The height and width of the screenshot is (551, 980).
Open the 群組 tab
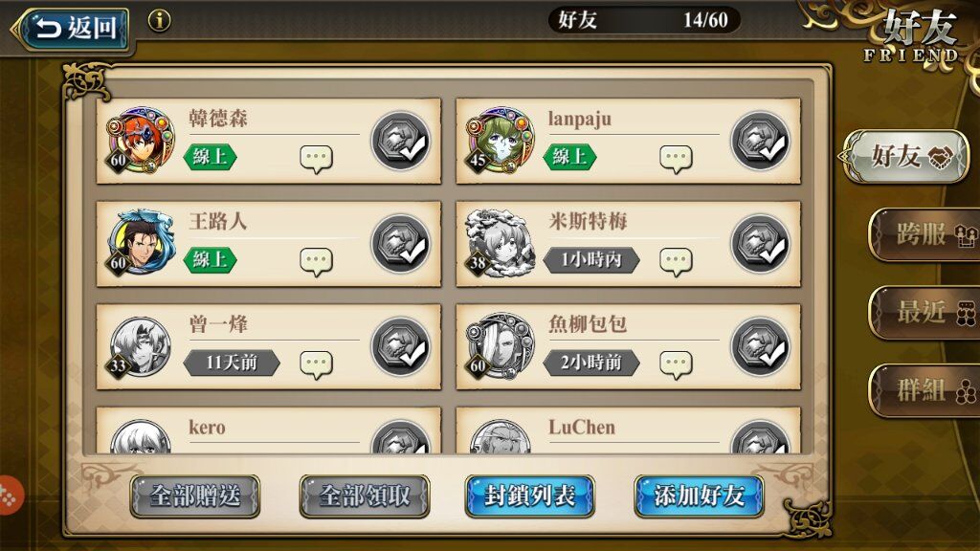924,390
